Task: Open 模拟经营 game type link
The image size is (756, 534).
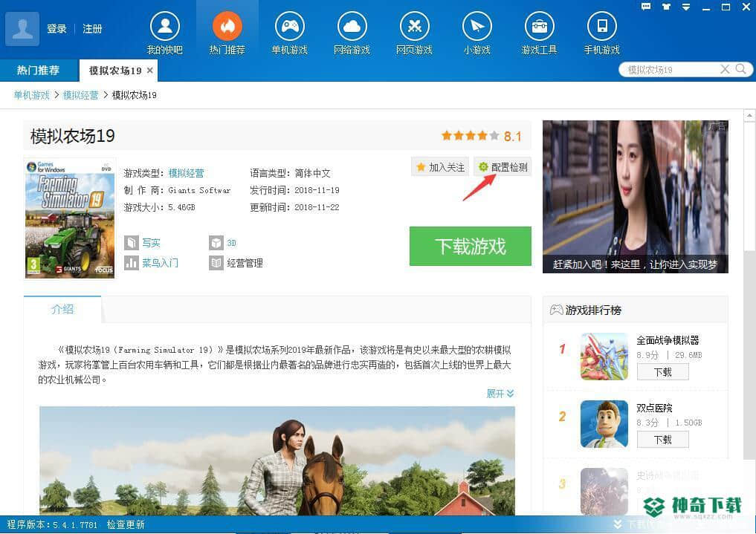Action: pos(186,173)
